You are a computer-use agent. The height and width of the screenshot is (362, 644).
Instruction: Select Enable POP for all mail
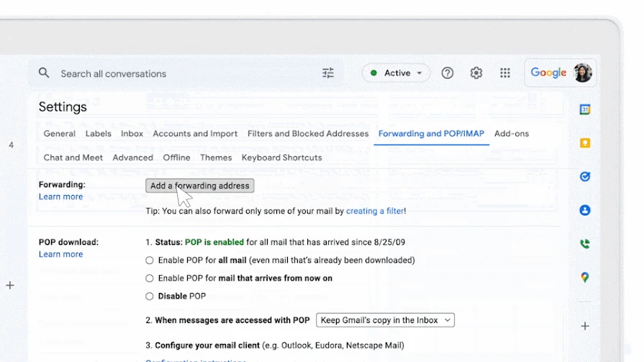click(x=150, y=261)
